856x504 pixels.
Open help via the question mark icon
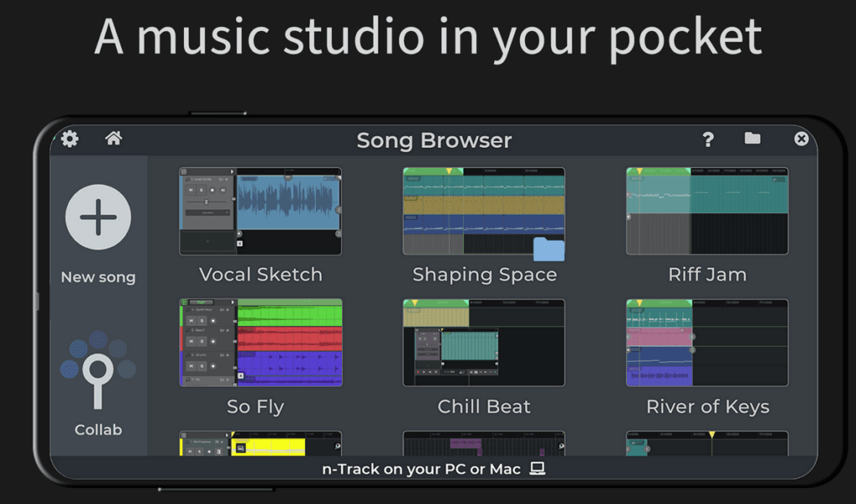pyautogui.click(x=708, y=140)
